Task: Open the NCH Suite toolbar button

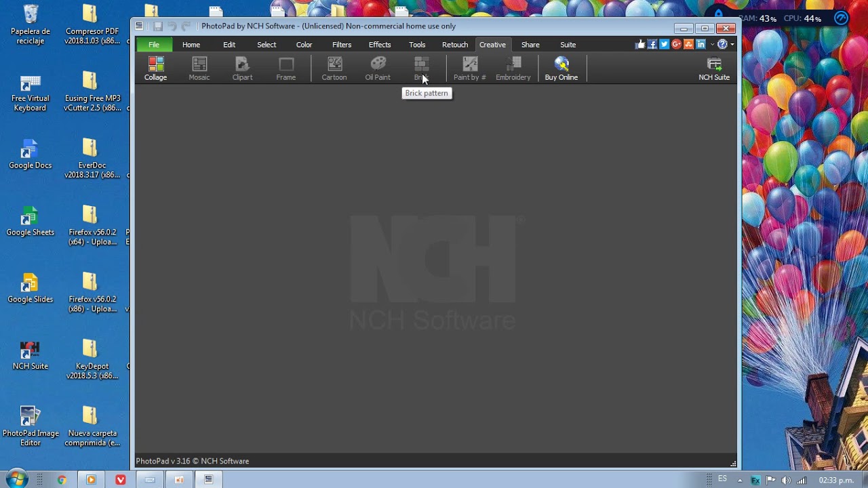Action: (714, 68)
